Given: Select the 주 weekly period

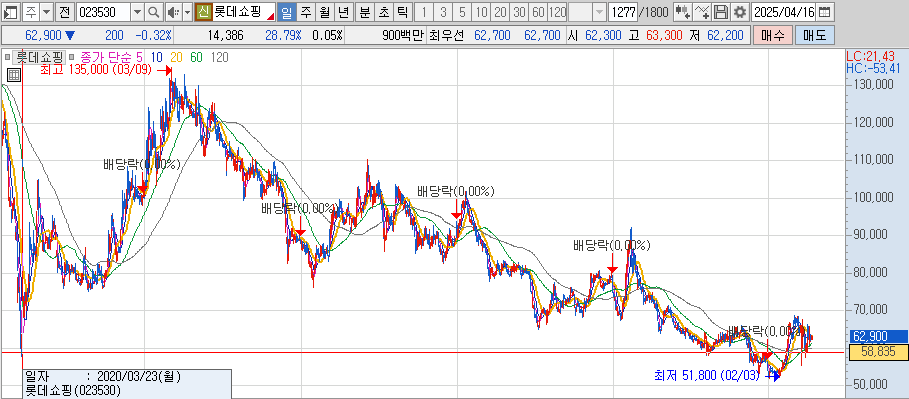Looking at the screenshot, I should tap(306, 11).
